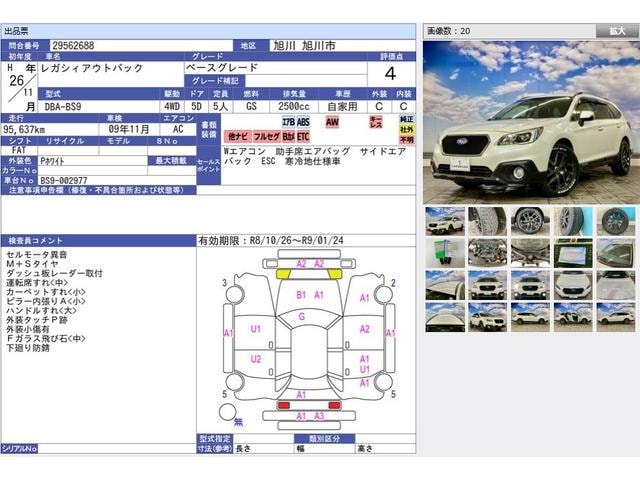Open front view thumbnail with headlights on
This screenshot has width=640, height=480.
pos(531,285)
